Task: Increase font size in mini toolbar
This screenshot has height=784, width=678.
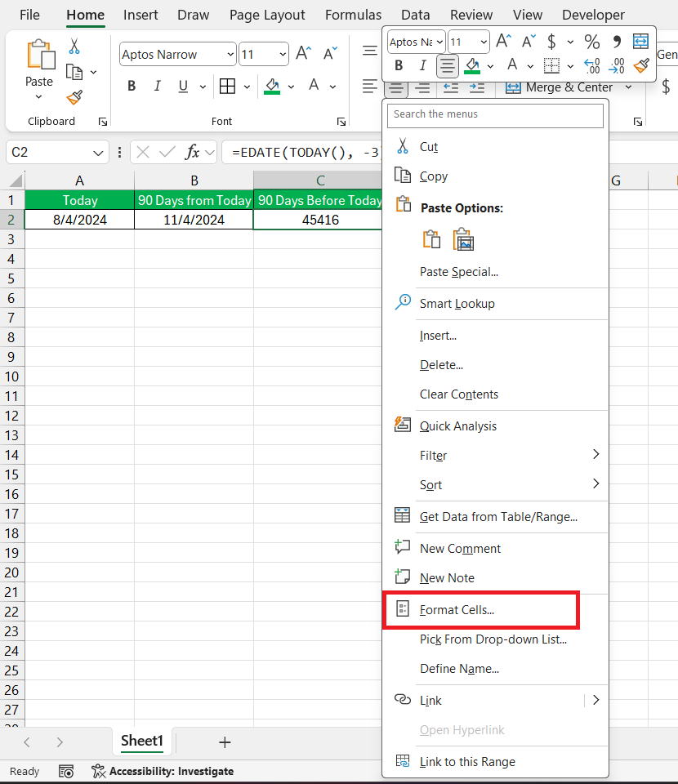Action: 503,41
